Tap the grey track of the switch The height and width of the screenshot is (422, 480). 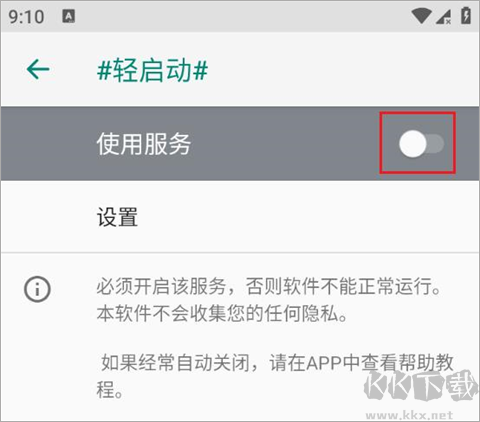point(436,144)
